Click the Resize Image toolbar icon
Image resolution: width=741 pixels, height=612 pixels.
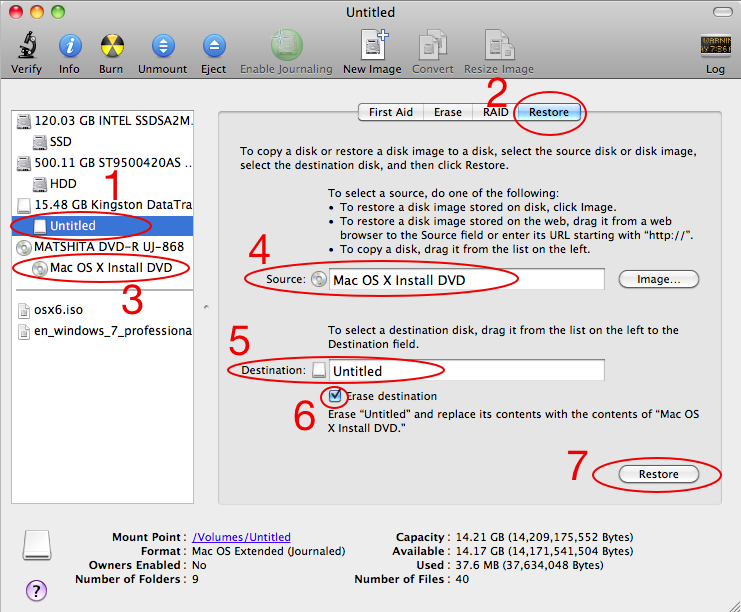click(x=499, y=45)
